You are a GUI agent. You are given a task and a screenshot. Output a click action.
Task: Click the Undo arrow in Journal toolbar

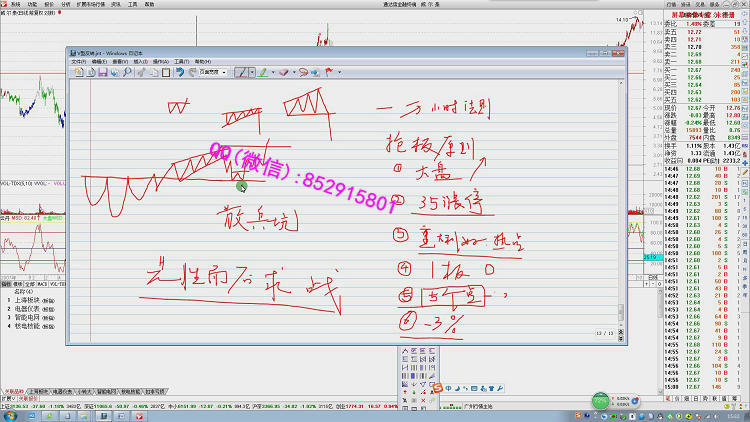pyautogui.click(x=179, y=72)
